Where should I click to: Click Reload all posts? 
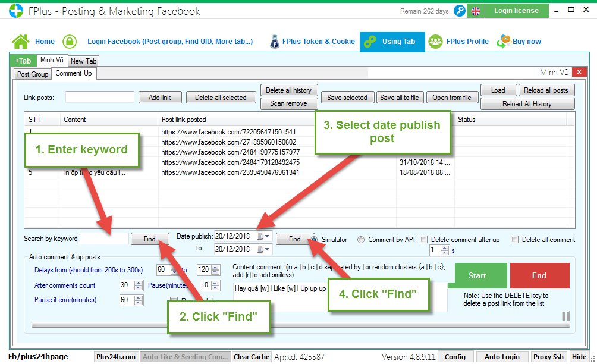click(x=546, y=90)
